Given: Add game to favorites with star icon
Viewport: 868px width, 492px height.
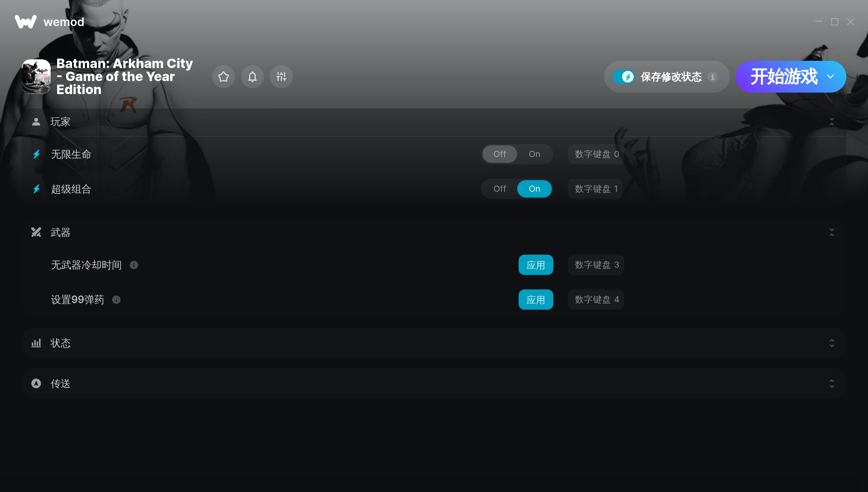Looking at the screenshot, I should click(224, 77).
